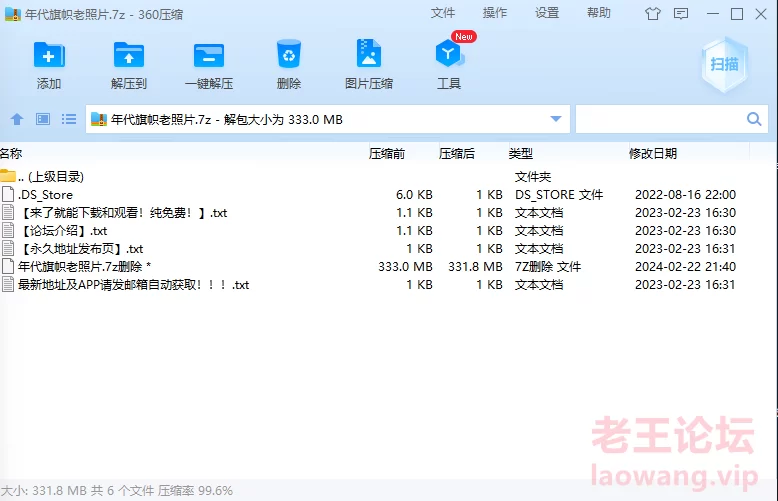Sort files by the Name (名称) column header
The width and height of the screenshot is (778, 501).
tap(11, 153)
